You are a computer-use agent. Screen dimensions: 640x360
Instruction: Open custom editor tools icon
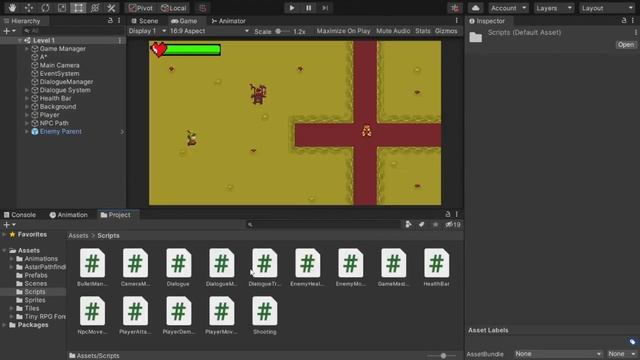111,8
